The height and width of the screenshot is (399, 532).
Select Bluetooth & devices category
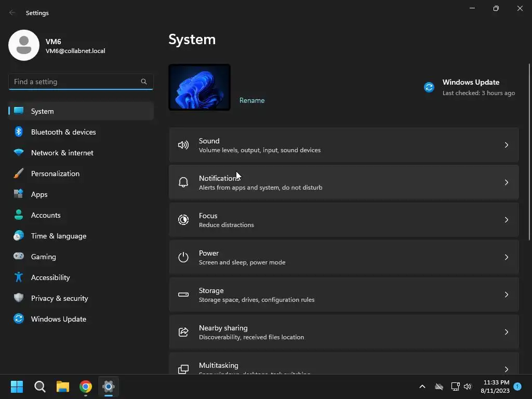point(81,131)
